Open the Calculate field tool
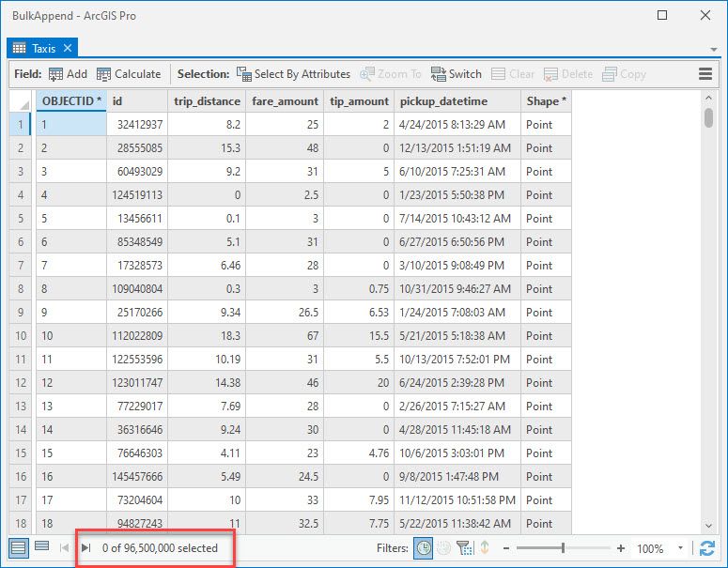This screenshot has height=568, width=728. pyautogui.click(x=129, y=74)
